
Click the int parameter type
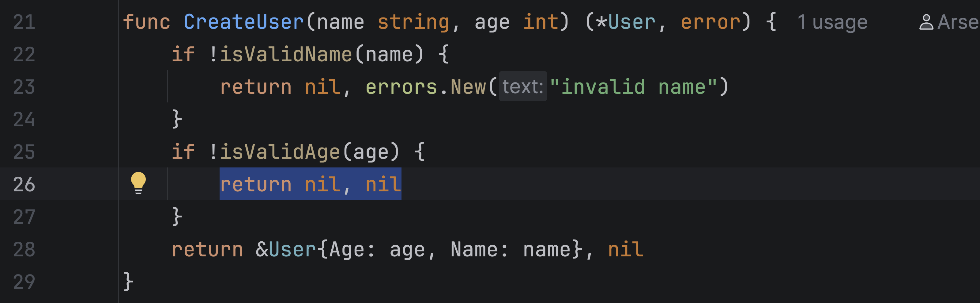(541, 22)
